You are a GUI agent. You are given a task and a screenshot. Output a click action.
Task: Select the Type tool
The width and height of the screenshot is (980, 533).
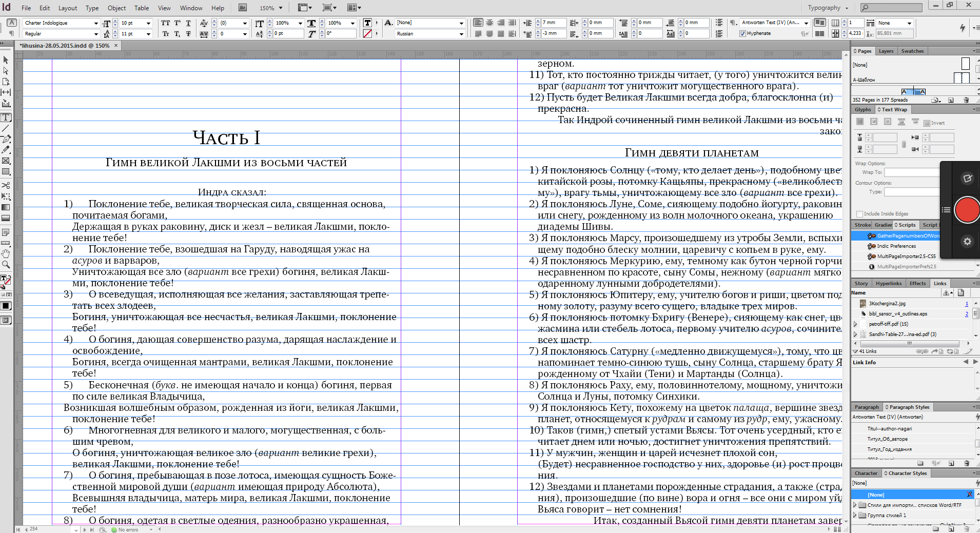pyautogui.click(x=6, y=117)
